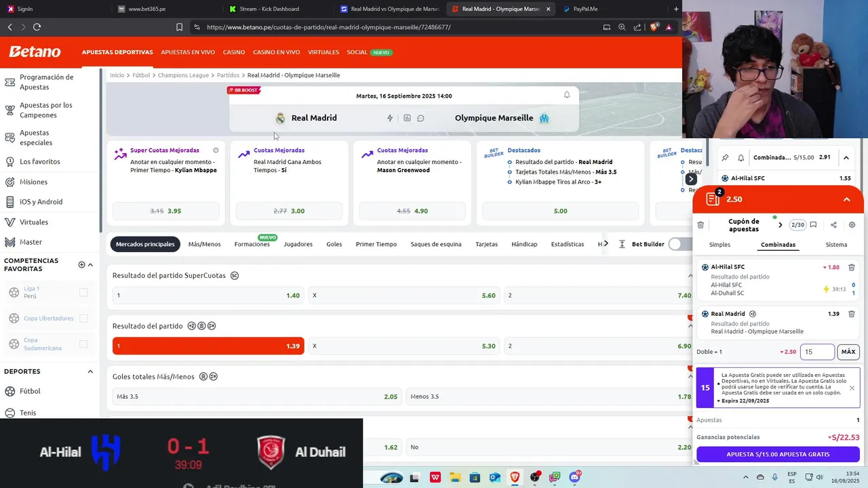This screenshot has width=868, height=488.
Task: Switch to Saques de esquina tab
Action: [x=436, y=244]
